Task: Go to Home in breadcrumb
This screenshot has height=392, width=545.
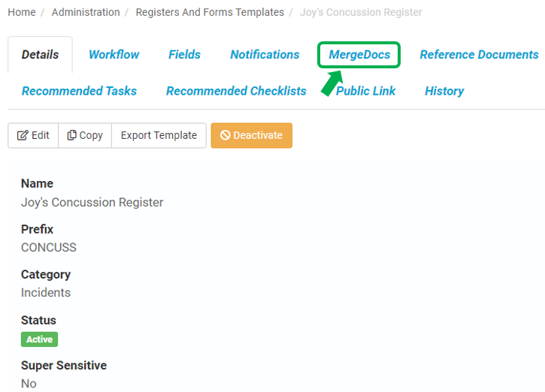Action: tap(22, 12)
